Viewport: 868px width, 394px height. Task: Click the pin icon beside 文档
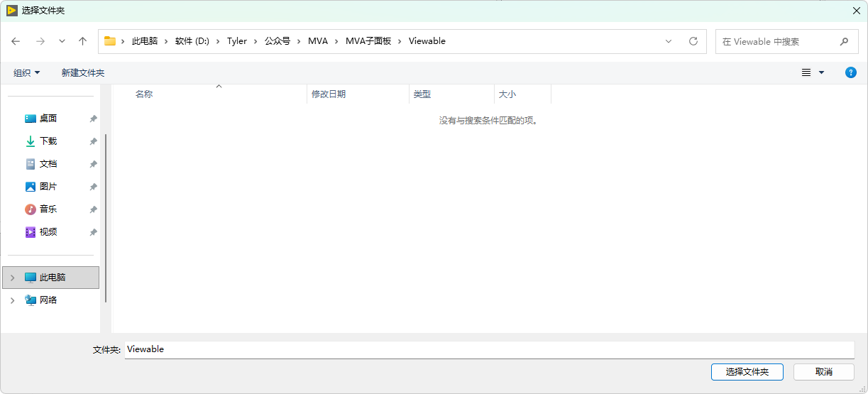point(93,165)
